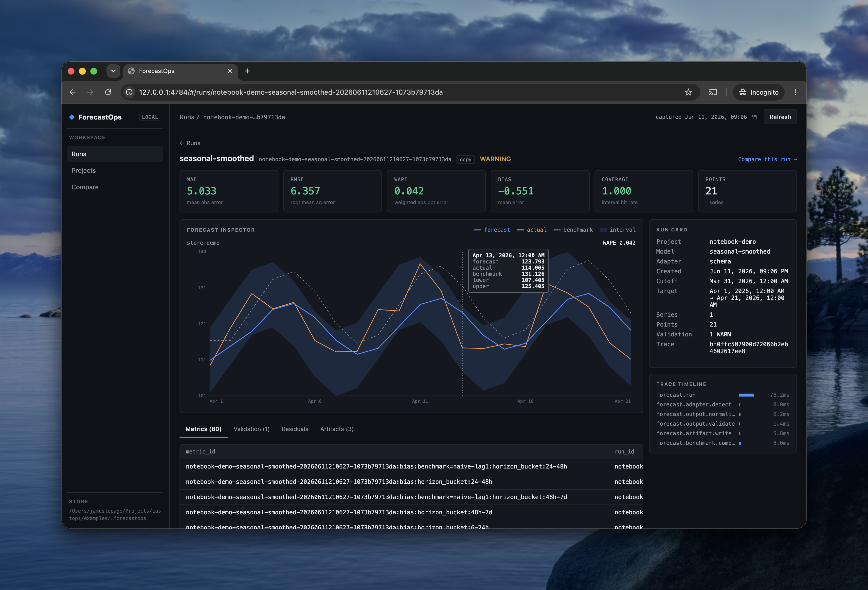Toggle the interval band in chart legend

[617, 230]
